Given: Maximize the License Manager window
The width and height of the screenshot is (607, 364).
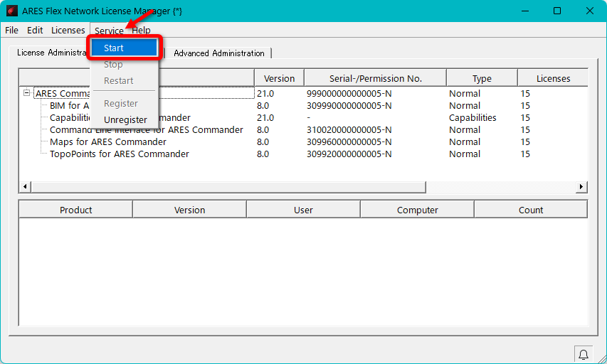Looking at the screenshot, I should click(x=557, y=11).
